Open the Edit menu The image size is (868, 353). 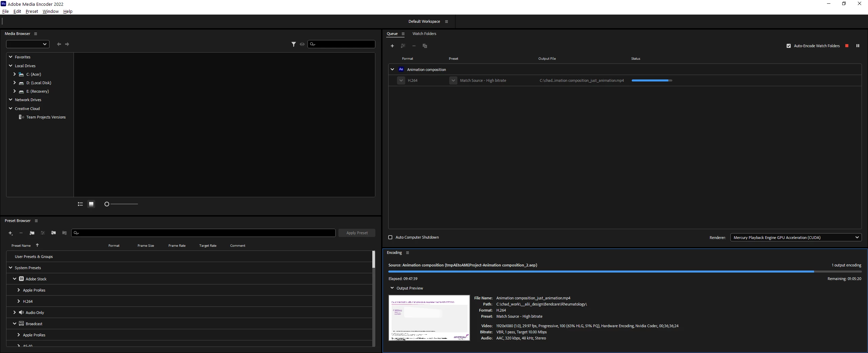(17, 11)
